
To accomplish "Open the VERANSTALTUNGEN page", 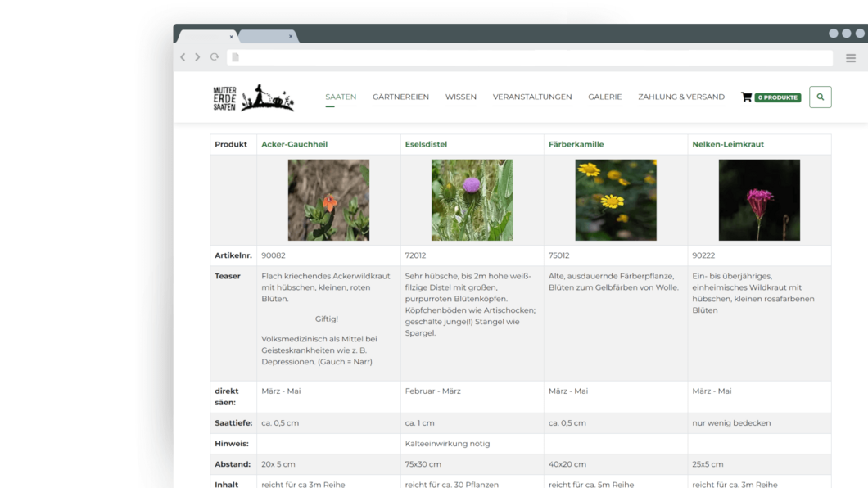I will pos(531,97).
